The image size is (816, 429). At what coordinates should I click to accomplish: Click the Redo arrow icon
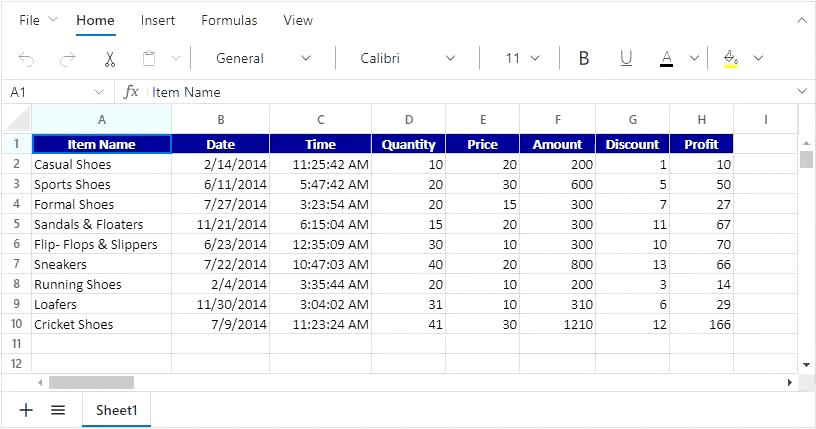(x=68, y=59)
